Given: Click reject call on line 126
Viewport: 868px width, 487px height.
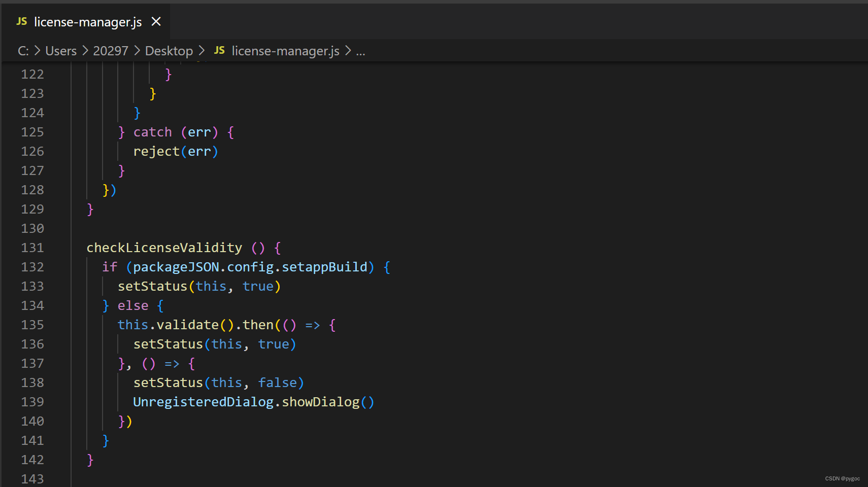Looking at the screenshot, I should point(156,151).
